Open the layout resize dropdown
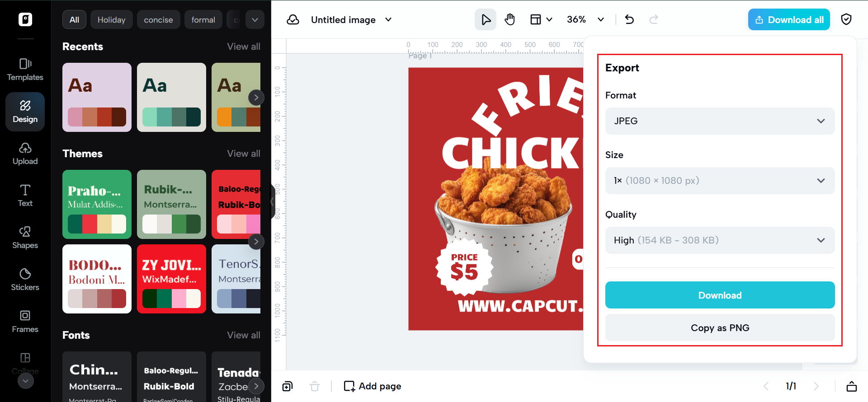868x402 pixels. click(x=541, y=19)
